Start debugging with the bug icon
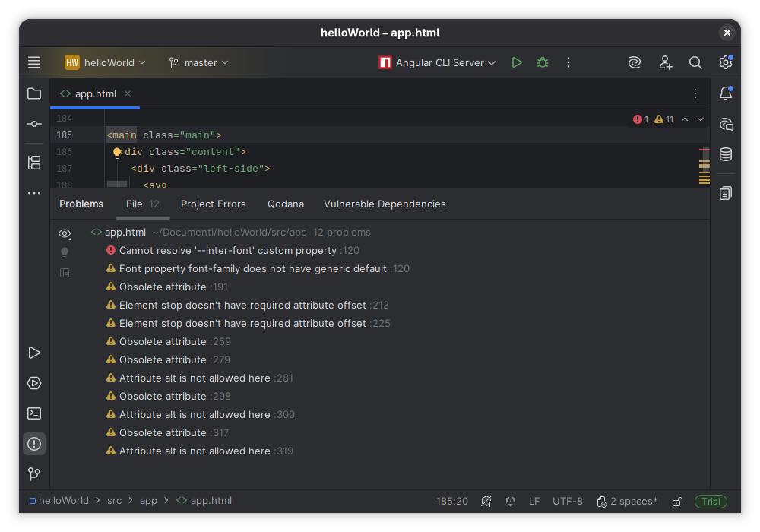This screenshot has height=532, width=760. pos(543,62)
